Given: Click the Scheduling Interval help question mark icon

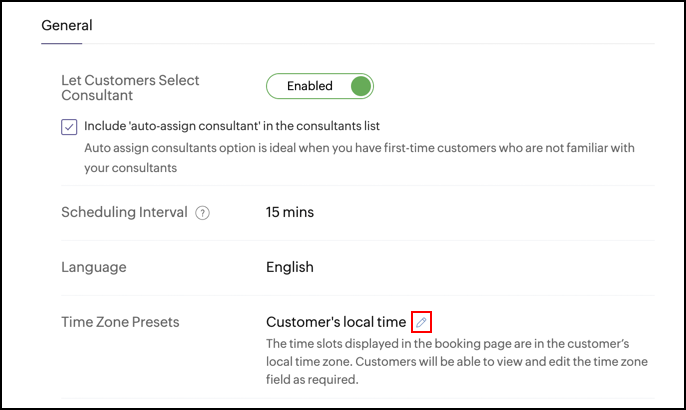Looking at the screenshot, I should [202, 213].
